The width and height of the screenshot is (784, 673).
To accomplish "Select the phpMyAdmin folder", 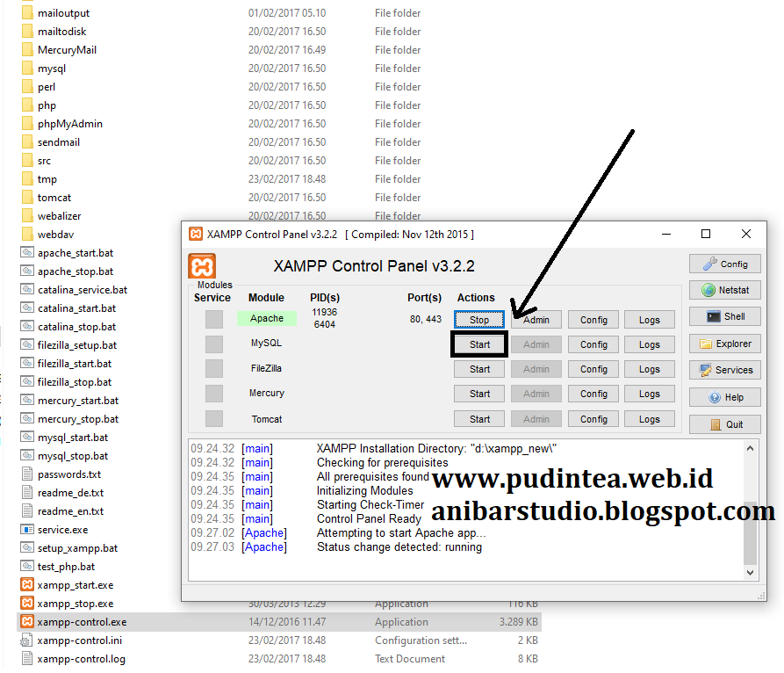I will pos(69,124).
